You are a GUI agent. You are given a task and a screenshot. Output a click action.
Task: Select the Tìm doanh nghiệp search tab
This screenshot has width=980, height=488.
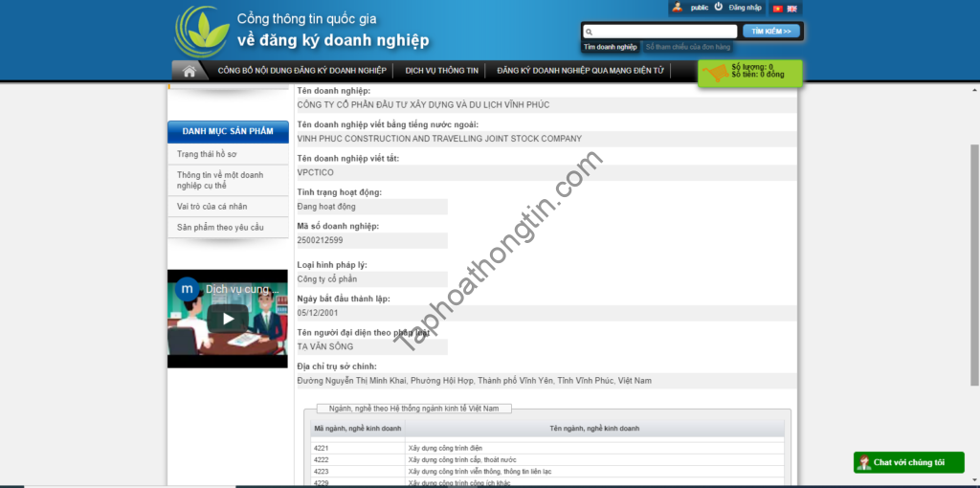[610, 47]
